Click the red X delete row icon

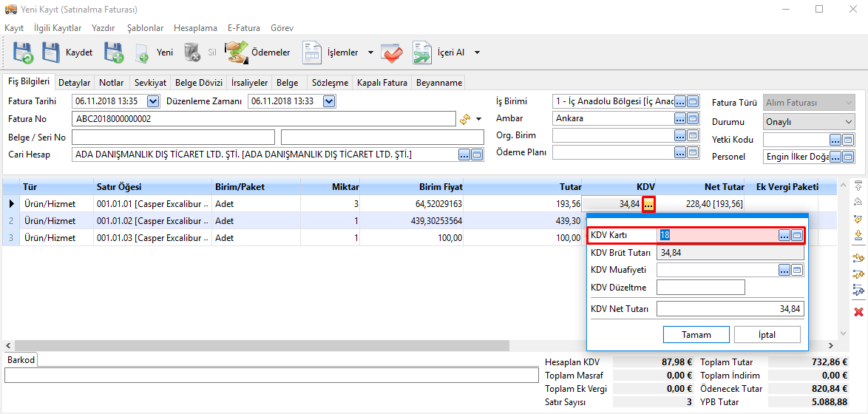pyautogui.click(x=858, y=313)
